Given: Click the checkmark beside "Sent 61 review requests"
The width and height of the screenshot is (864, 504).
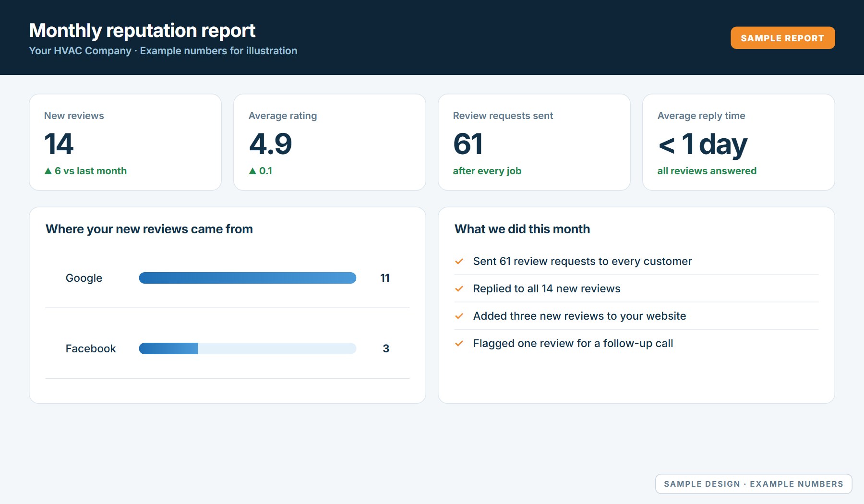Looking at the screenshot, I should click(x=459, y=262).
